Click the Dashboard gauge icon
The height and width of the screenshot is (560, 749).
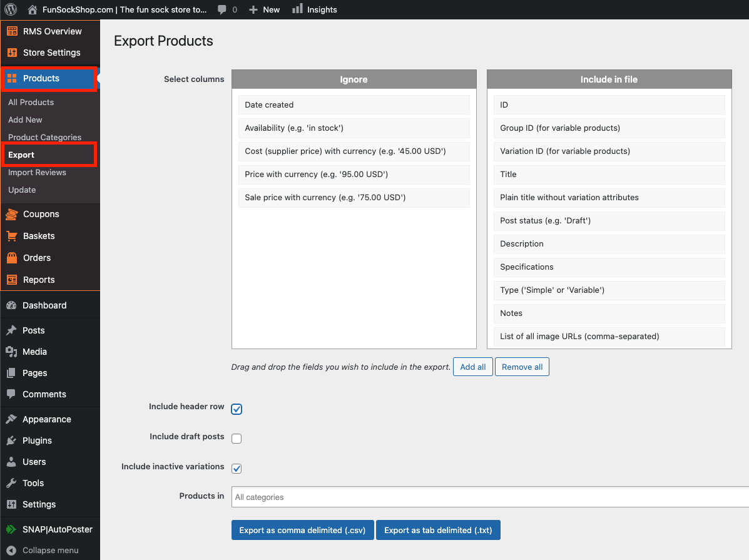click(x=11, y=305)
